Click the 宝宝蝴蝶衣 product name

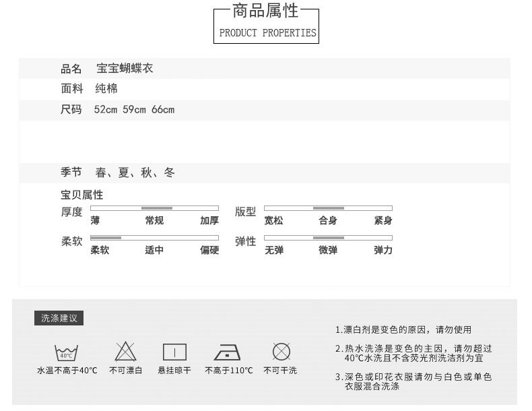point(125,68)
